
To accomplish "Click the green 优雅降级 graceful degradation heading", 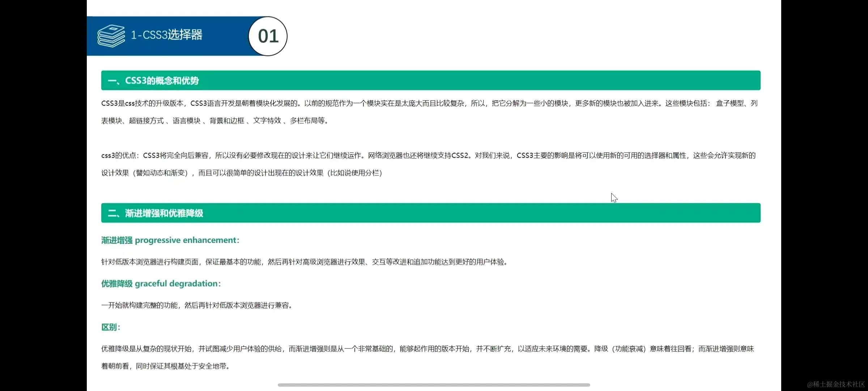I will (x=161, y=283).
